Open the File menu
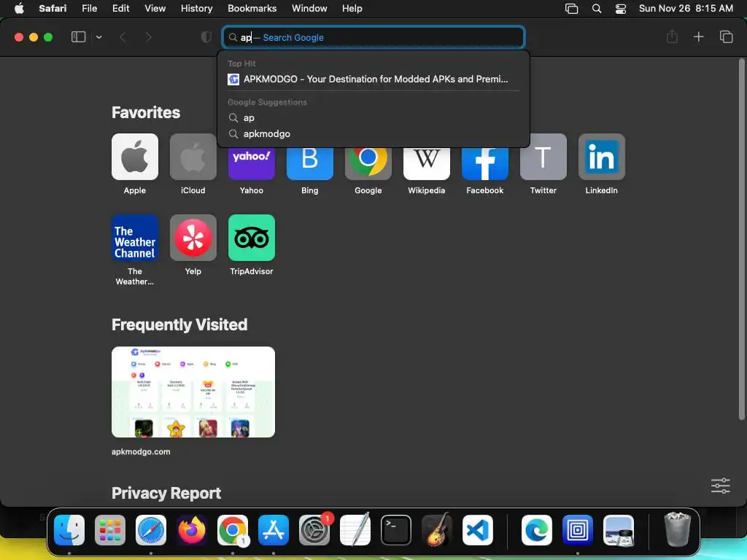This screenshot has width=747, height=560. (89, 9)
